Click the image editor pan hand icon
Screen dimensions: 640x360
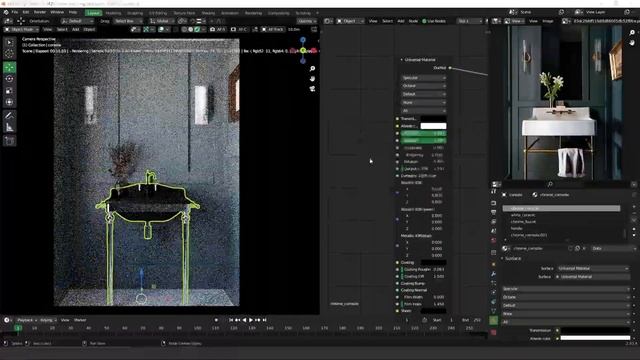632,42
